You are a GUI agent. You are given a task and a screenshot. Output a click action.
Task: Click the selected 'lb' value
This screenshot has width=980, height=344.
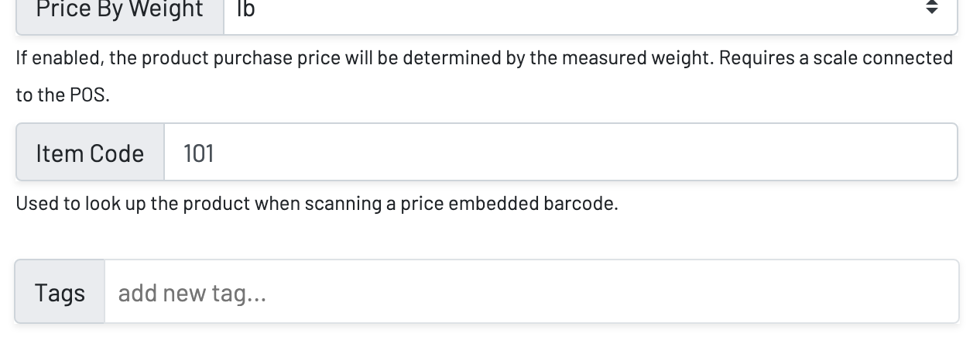pyautogui.click(x=245, y=10)
